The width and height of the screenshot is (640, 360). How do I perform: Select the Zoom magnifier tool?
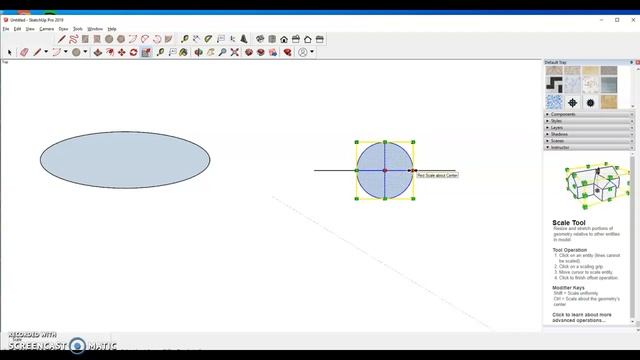tap(222, 52)
